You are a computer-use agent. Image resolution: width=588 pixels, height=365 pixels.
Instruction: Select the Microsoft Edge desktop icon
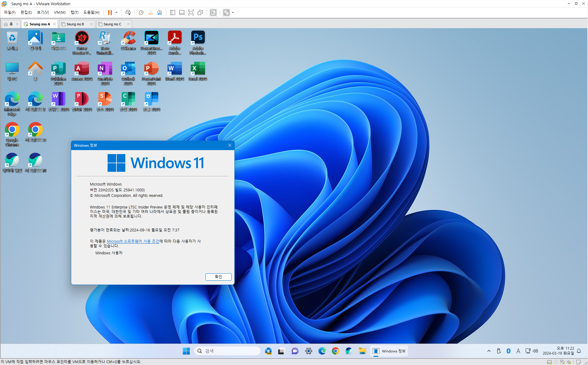tap(12, 104)
